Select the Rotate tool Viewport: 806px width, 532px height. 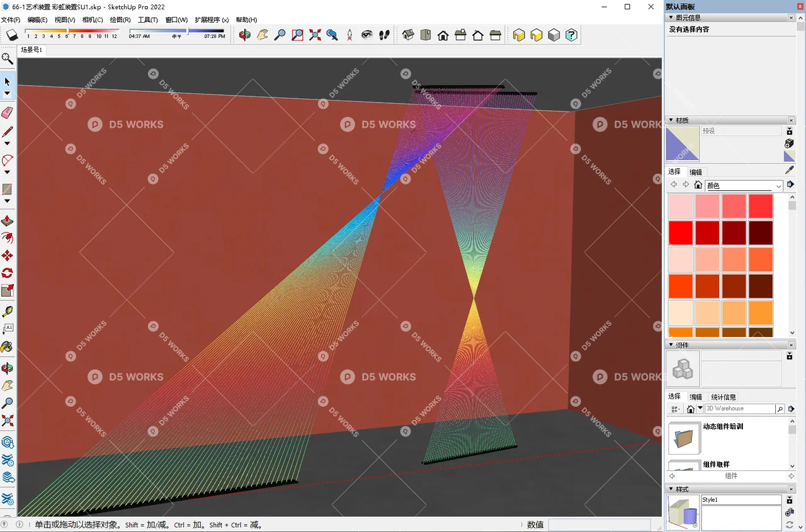click(8, 273)
